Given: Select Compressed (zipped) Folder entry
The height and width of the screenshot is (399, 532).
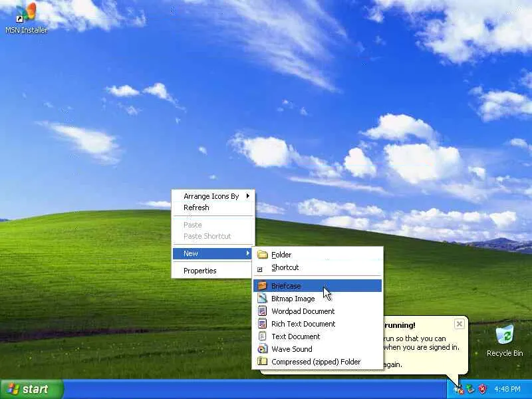Looking at the screenshot, I should coord(318,362).
